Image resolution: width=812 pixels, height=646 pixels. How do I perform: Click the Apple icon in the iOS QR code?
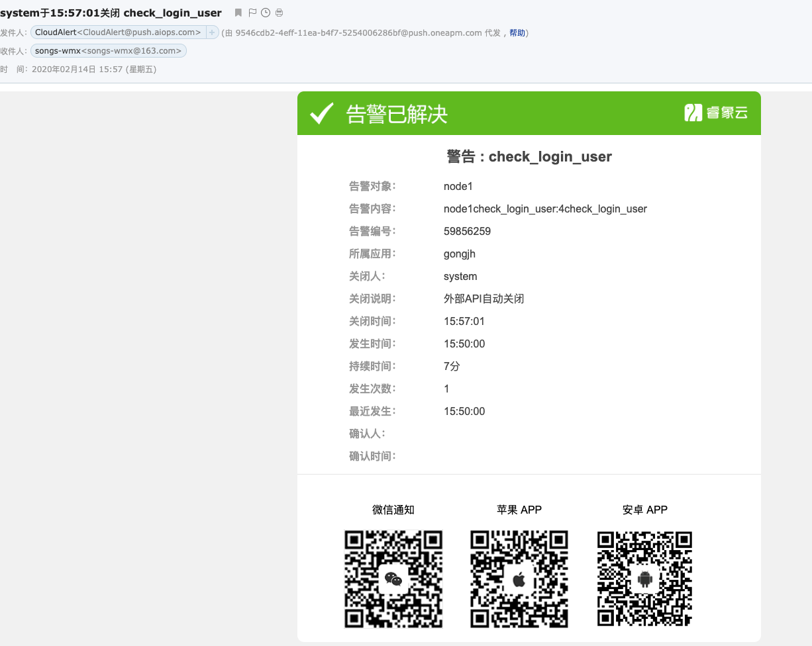click(x=519, y=578)
